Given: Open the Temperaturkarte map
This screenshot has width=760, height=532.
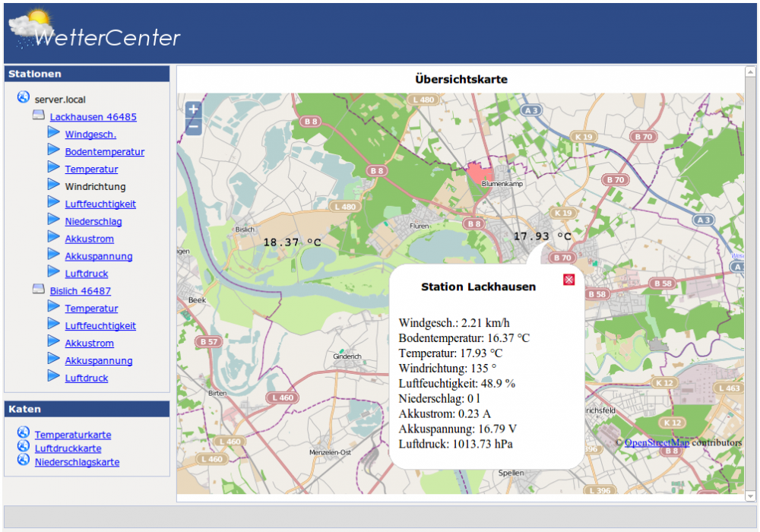Looking at the screenshot, I should pyautogui.click(x=72, y=435).
